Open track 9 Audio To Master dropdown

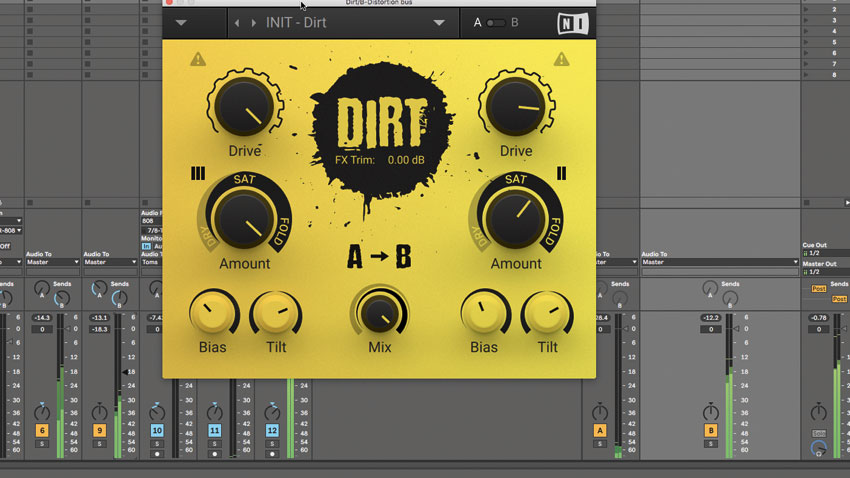(110, 262)
